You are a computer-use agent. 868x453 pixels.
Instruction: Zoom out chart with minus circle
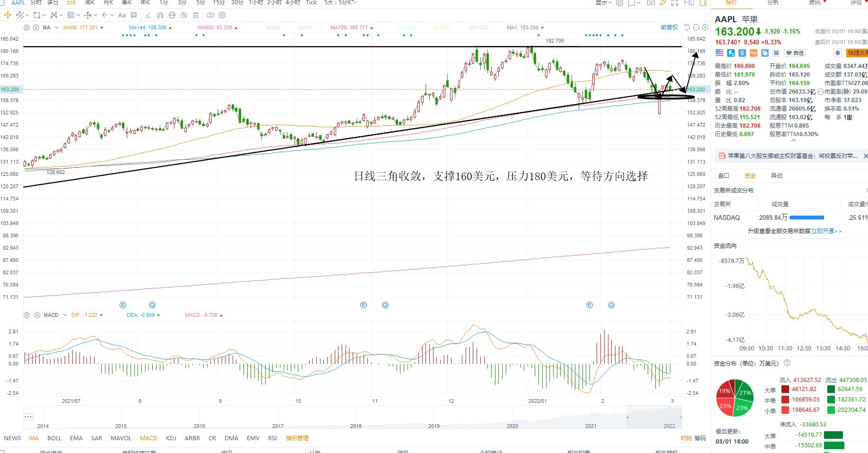click(696, 27)
